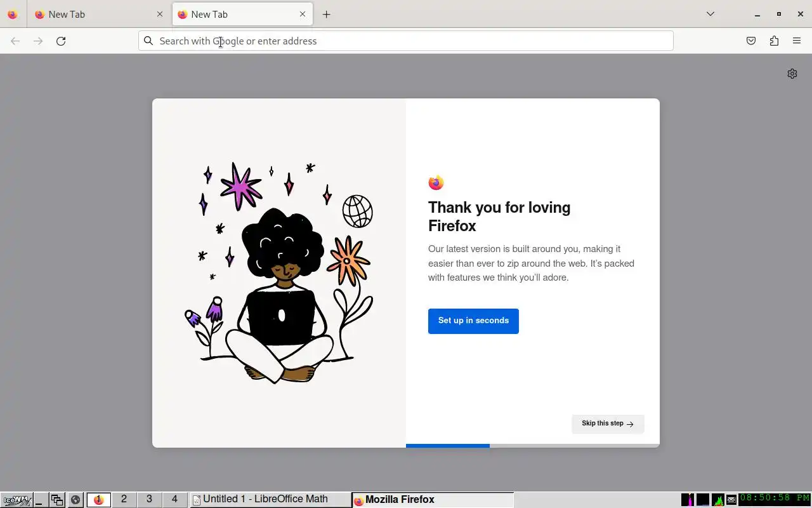Open the mail envelope tray icon
The width and height of the screenshot is (812, 508).
731,500
